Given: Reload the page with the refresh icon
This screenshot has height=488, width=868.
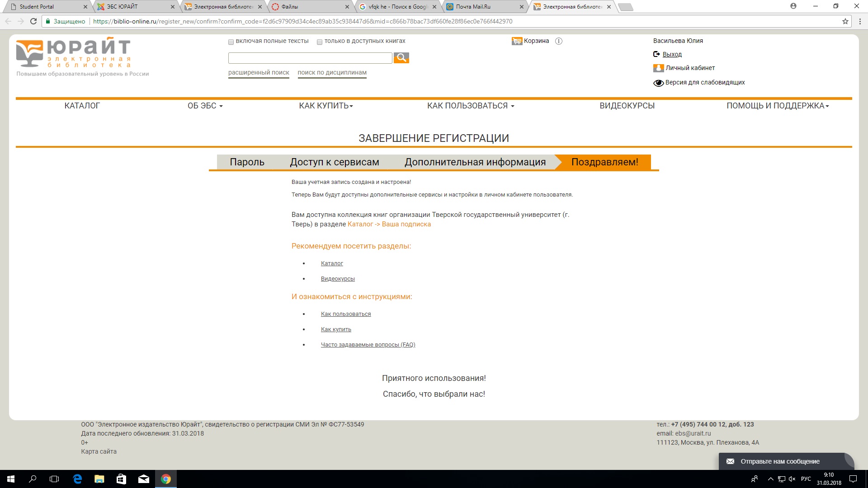Looking at the screenshot, I should click(x=33, y=21).
